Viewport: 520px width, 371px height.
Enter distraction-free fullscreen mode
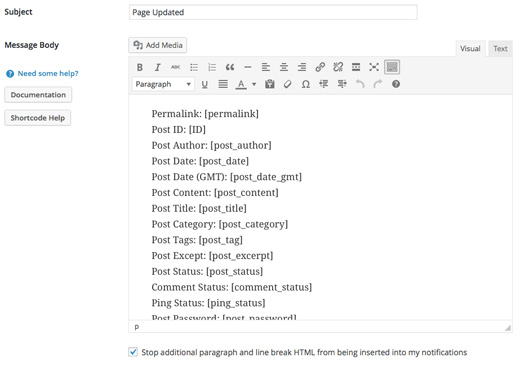pyautogui.click(x=374, y=67)
